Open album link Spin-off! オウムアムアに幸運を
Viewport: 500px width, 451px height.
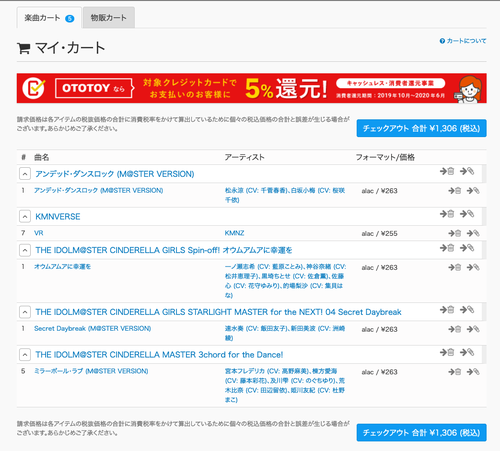(x=164, y=250)
